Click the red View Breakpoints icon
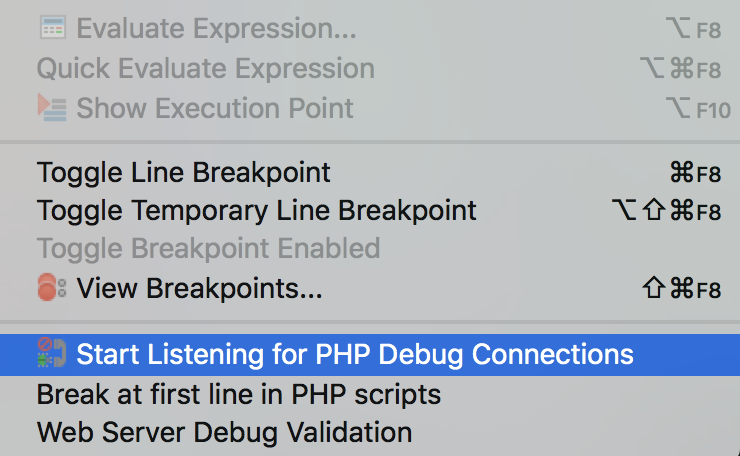The image size is (740, 456). click(x=52, y=287)
